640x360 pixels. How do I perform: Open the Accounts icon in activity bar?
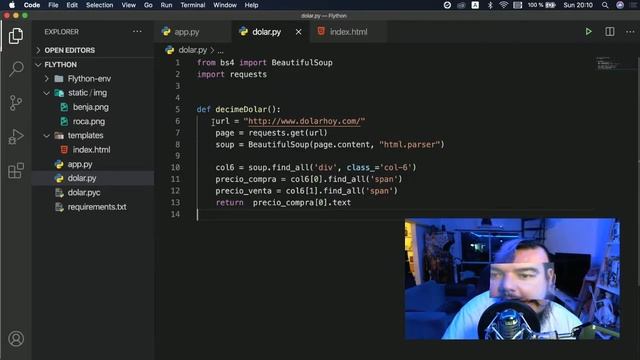coord(16,339)
